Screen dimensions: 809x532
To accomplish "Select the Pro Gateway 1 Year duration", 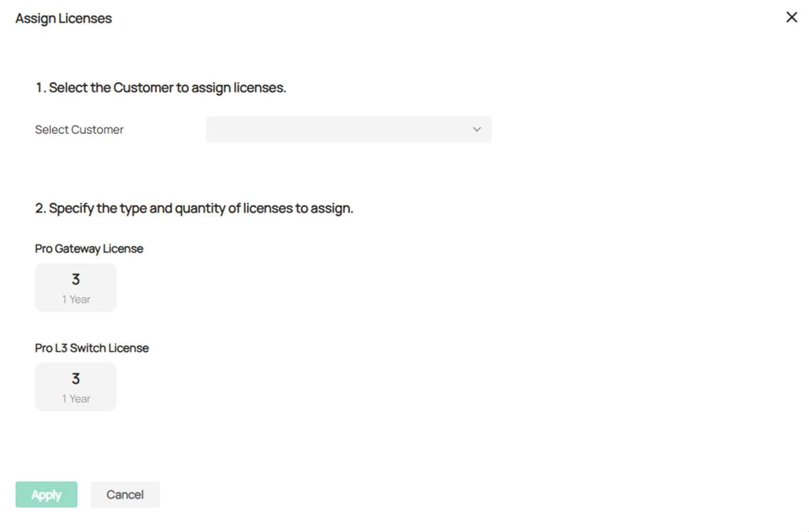I will (x=75, y=299).
